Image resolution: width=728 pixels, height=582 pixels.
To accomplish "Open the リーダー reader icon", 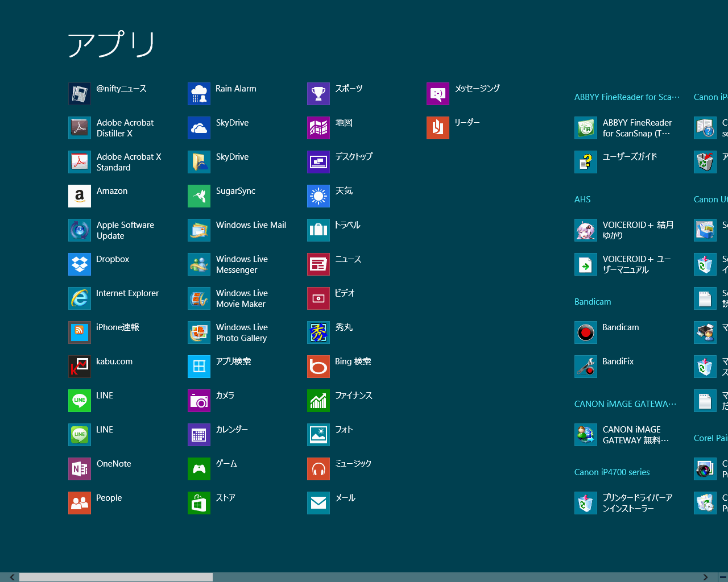I will pos(438,128).
